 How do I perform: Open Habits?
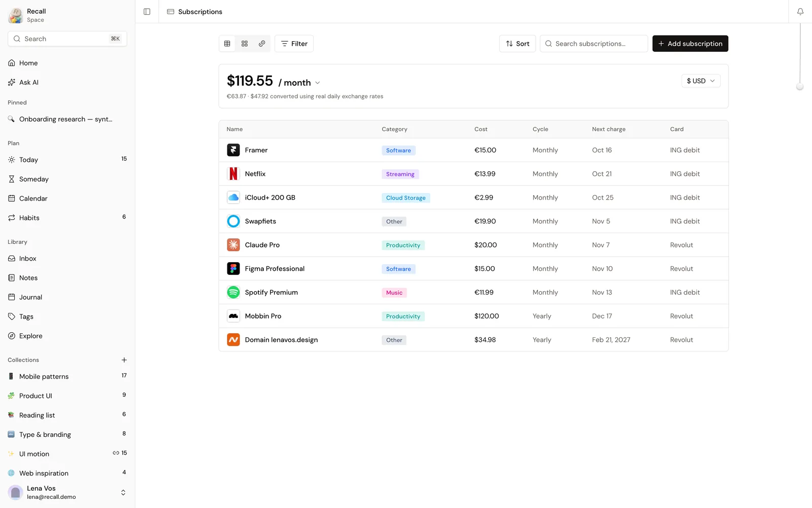click(x=67, y=217)
